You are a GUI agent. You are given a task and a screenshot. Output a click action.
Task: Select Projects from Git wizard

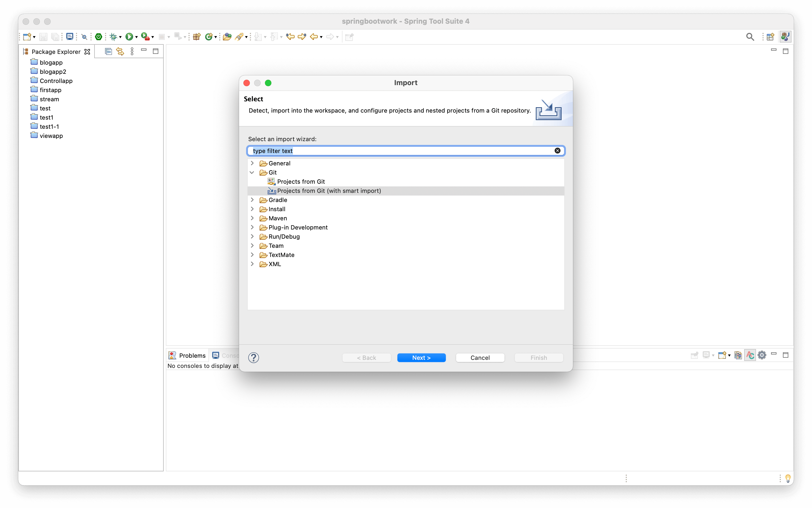click(301, 182)
